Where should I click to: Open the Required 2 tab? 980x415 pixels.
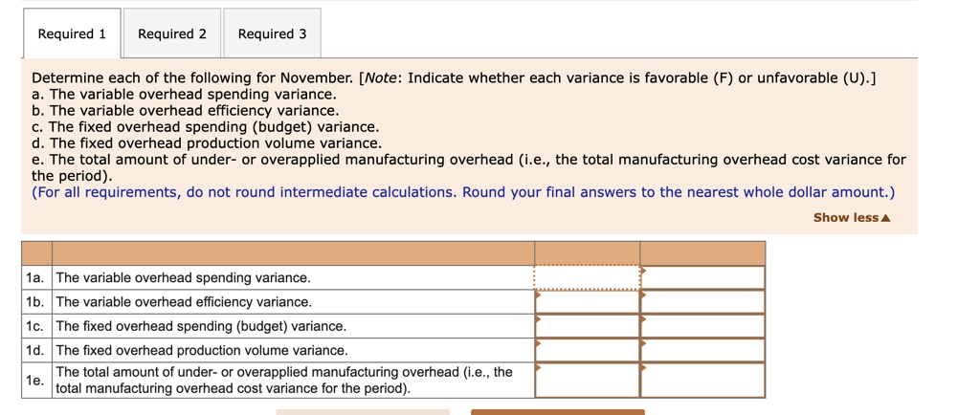coord(172,33)
